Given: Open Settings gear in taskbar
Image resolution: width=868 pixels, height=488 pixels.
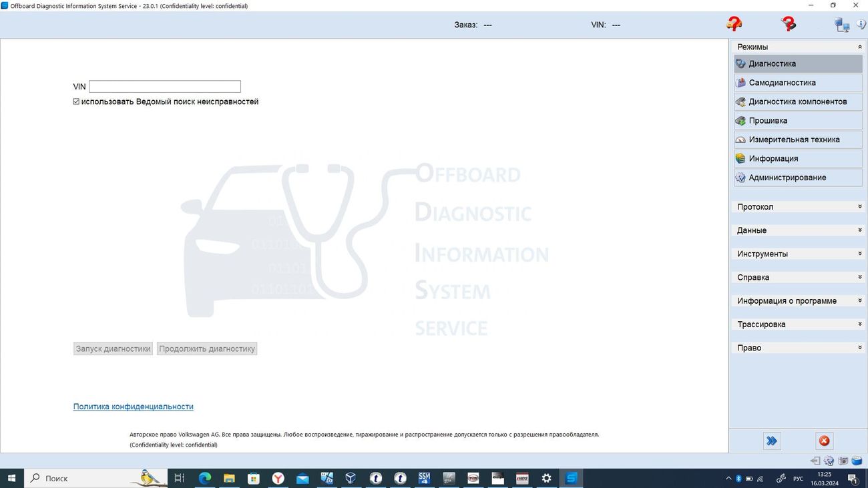Looking at the screenshot, I should 547,478.
